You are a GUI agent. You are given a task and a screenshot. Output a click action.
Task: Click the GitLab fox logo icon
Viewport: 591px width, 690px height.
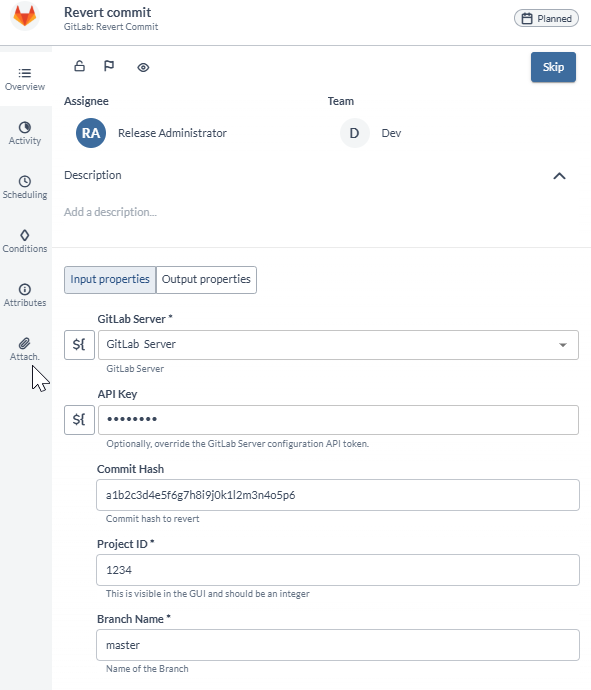pos(25,16)
